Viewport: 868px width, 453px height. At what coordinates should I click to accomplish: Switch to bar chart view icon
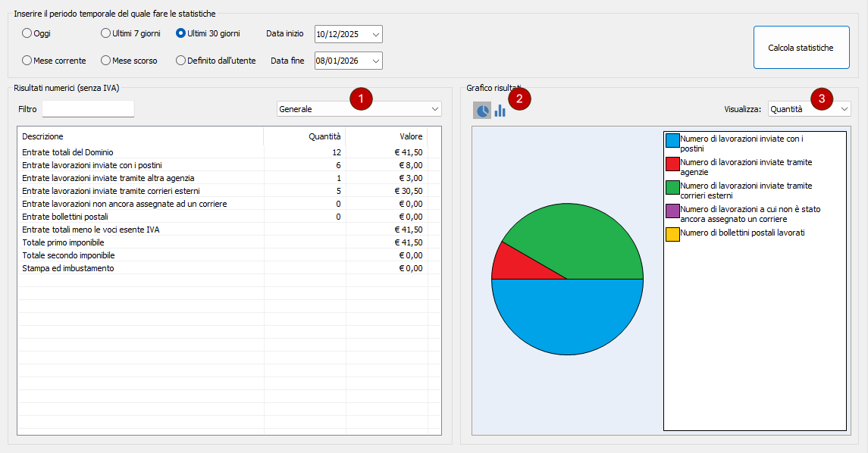coord(500,111)
